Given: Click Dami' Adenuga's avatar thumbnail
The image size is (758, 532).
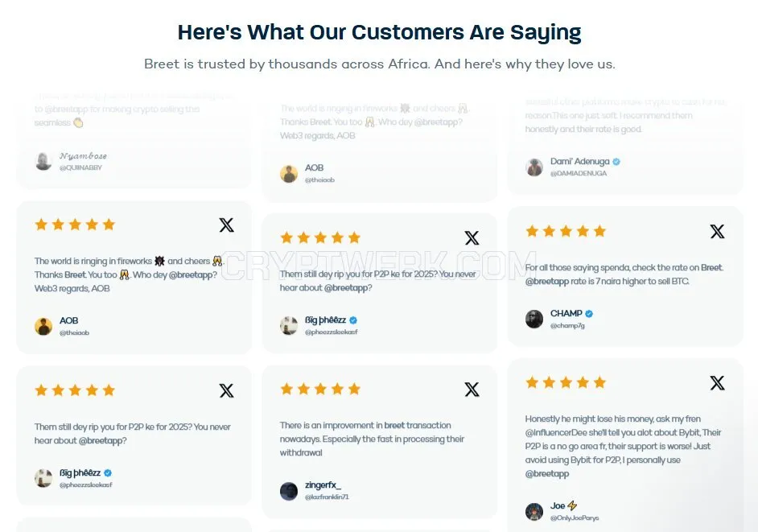Looking at the screenshot, I should [x=534, y=167].
